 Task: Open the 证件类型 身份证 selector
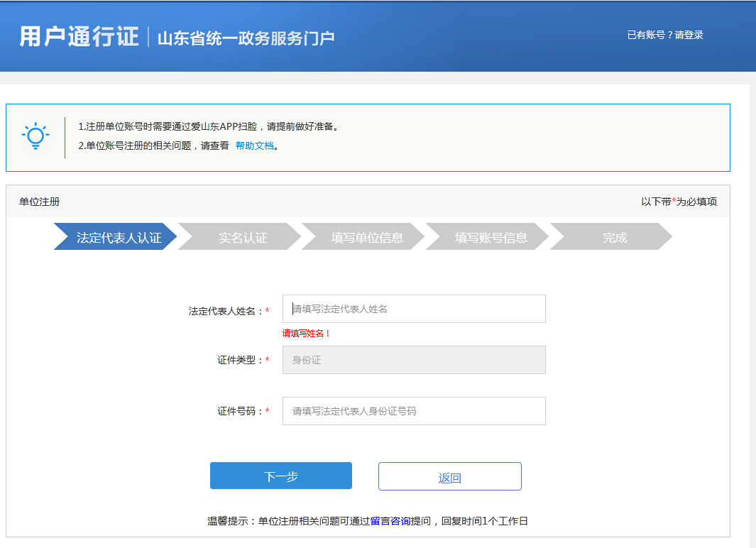414,360
